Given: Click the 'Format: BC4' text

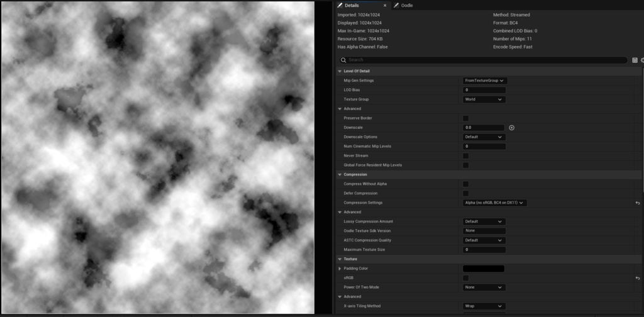Looking at the screenshot, I should point(507,23).
